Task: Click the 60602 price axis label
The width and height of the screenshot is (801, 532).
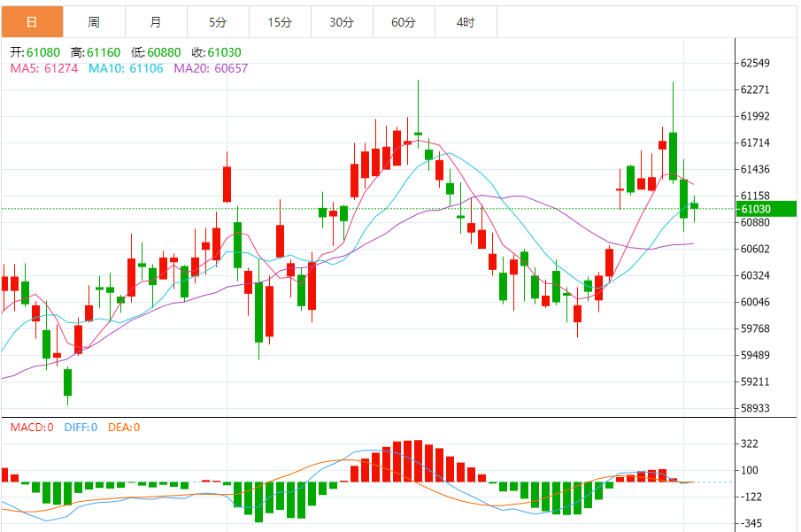Action: [755, 250]
